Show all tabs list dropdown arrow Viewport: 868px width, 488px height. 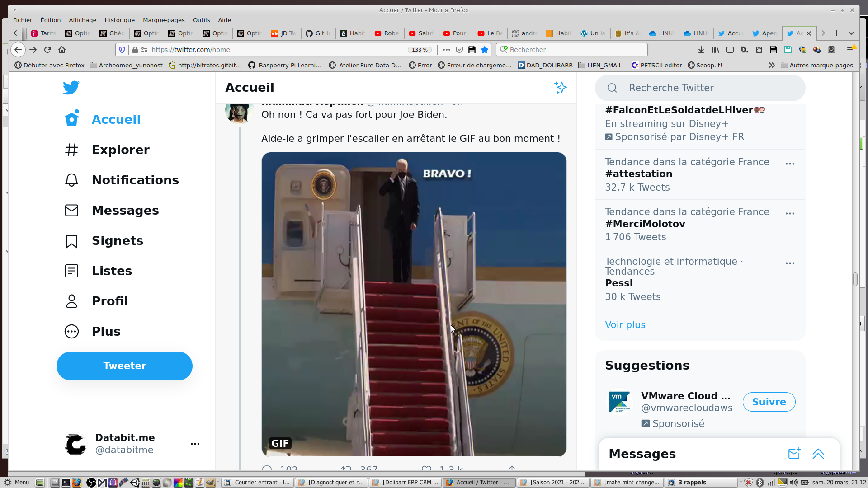[x=851, y=33]
